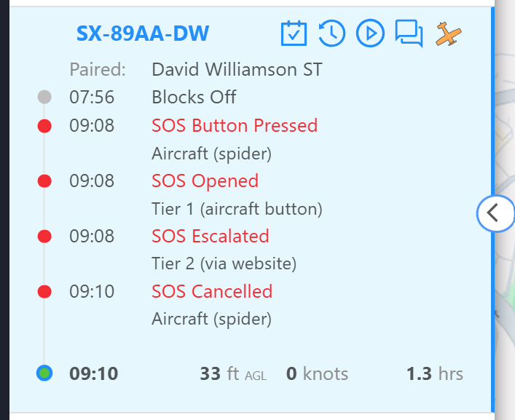The height and width of the screenshot is (420, 515).
Task: Collapse the side panel with chevron arrow
Action: (495, 213)
